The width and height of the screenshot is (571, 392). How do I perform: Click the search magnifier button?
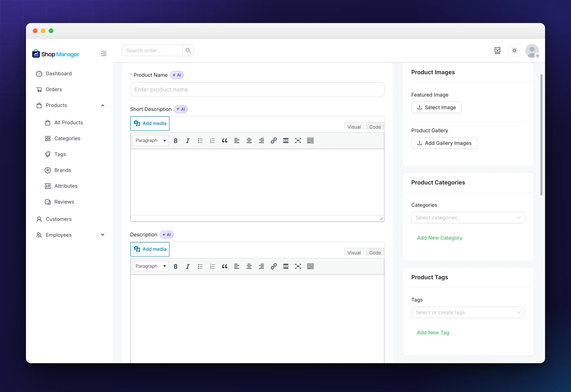[188, 50]
